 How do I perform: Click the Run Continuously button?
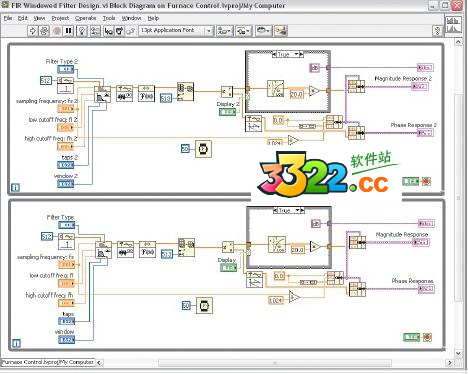point(44,31)
